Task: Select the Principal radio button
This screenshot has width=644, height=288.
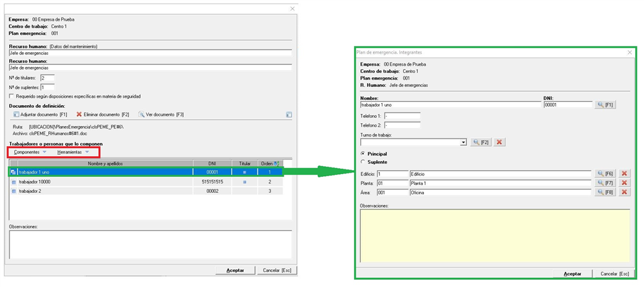Action: (x=363, y=153)
